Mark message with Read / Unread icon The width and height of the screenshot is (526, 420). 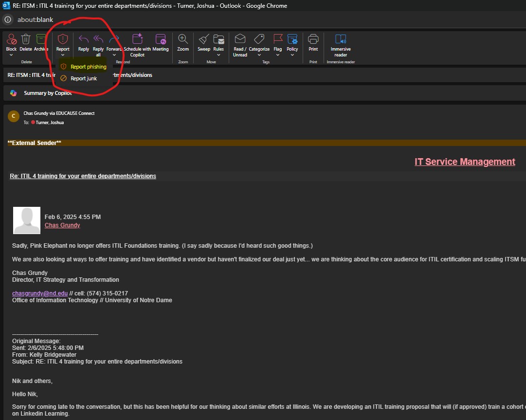point(240,39)
